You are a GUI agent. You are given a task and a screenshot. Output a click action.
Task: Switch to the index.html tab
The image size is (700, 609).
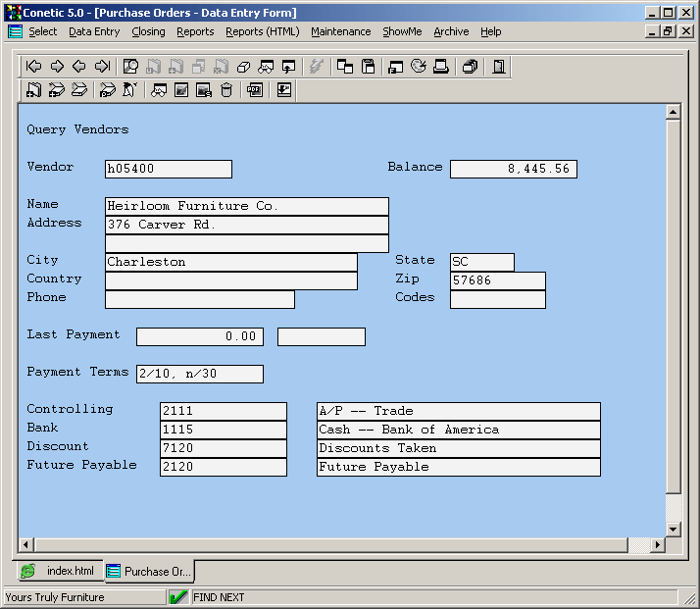[x=59, y=571]
